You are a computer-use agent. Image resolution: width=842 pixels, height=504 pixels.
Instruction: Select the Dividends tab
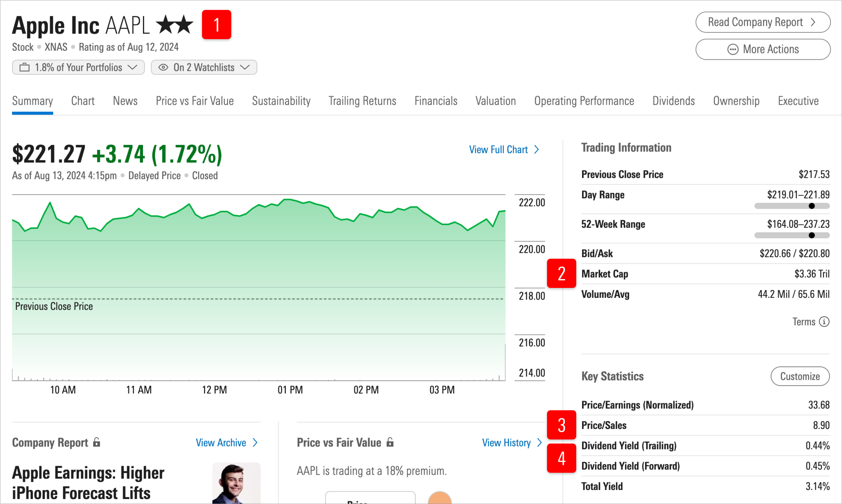pos(673,101)
